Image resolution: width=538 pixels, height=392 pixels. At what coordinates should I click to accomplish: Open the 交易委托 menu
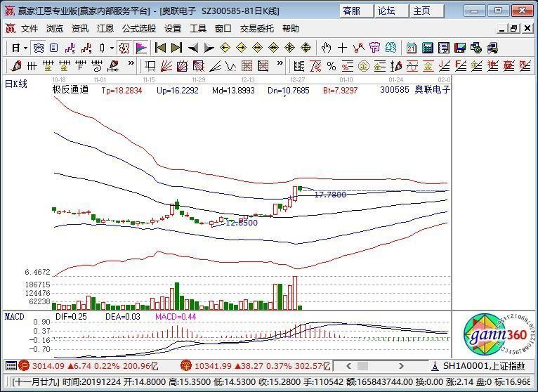[x=256, y=29]
